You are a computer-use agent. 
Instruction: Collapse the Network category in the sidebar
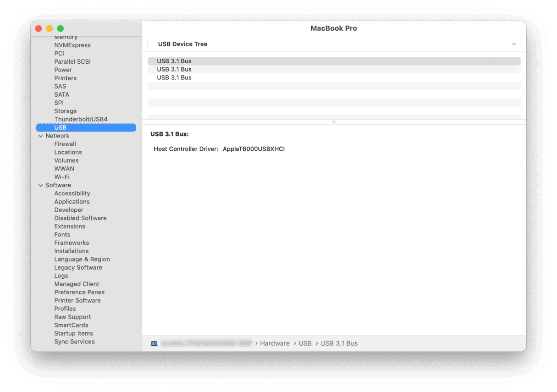(x=41, y=136)
